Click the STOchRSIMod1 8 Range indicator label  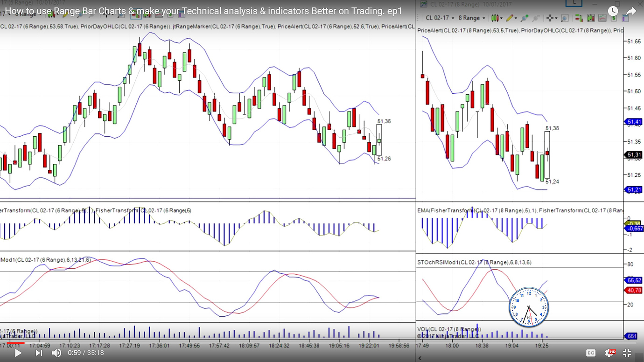coord(474,262)
